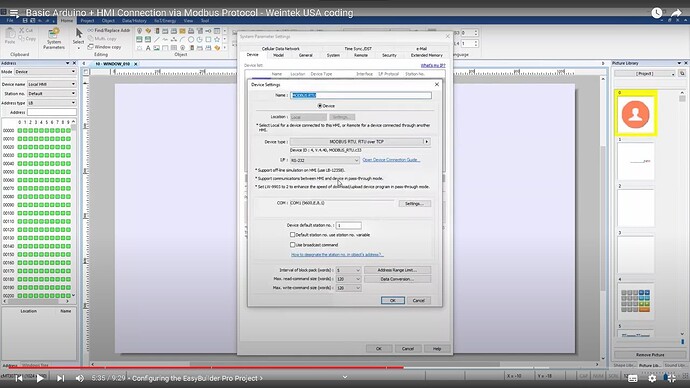This screenshot has height=388, width=690.
Task: Click the Select arrow tool
Action: tap(79, 37)
